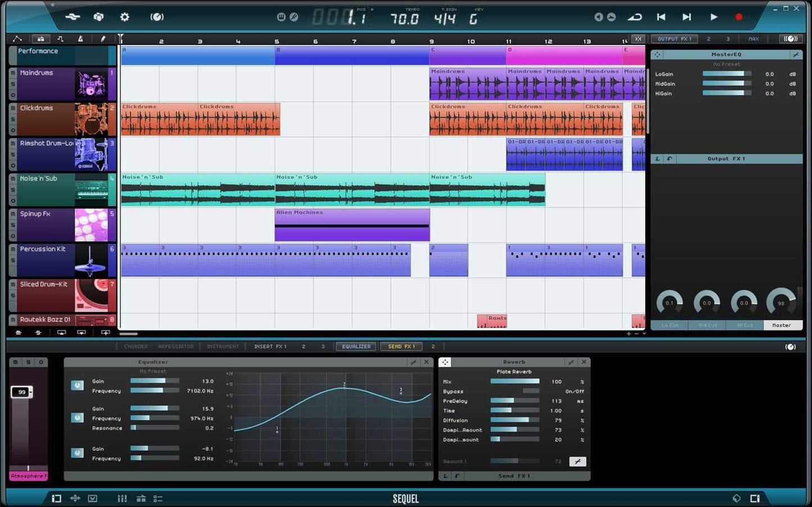The image size is (812, 507).
Task: Click the Amount 1 bypass button
Action: pos(578,462)
